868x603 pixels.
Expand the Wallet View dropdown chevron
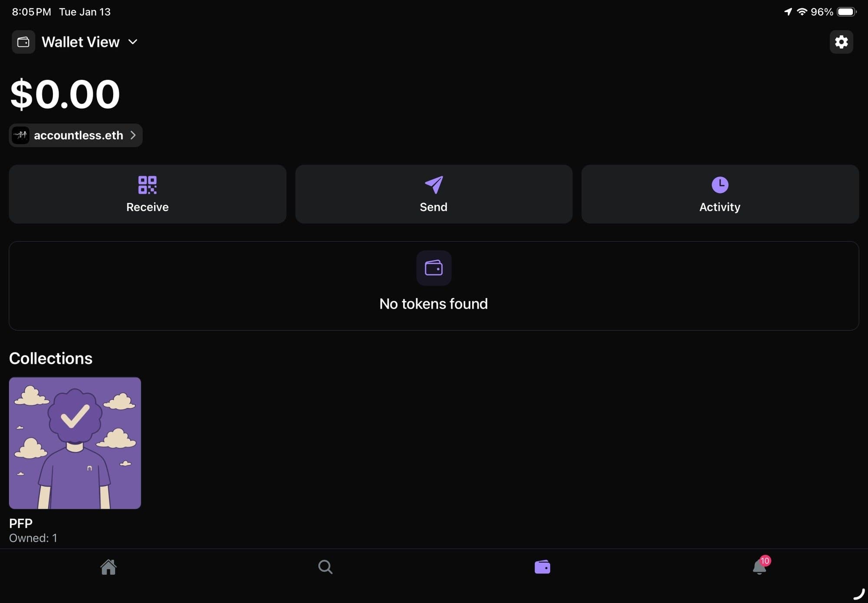[x=133, y=42]
